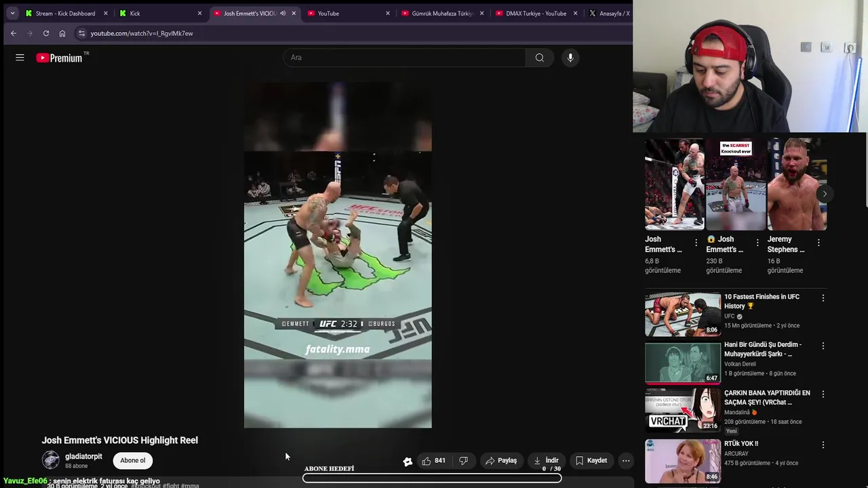The image size is (868, 488).
Task: Click the video player to pause
Action: (338, 255)
